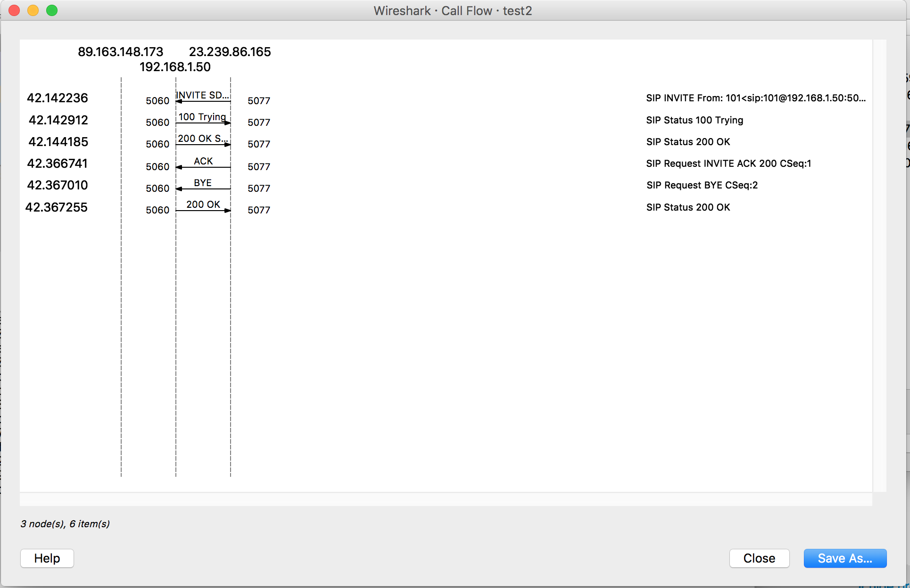Select the ACK flow arrow
The height and width of the screenshot is (588, 910).
point(203,167)
